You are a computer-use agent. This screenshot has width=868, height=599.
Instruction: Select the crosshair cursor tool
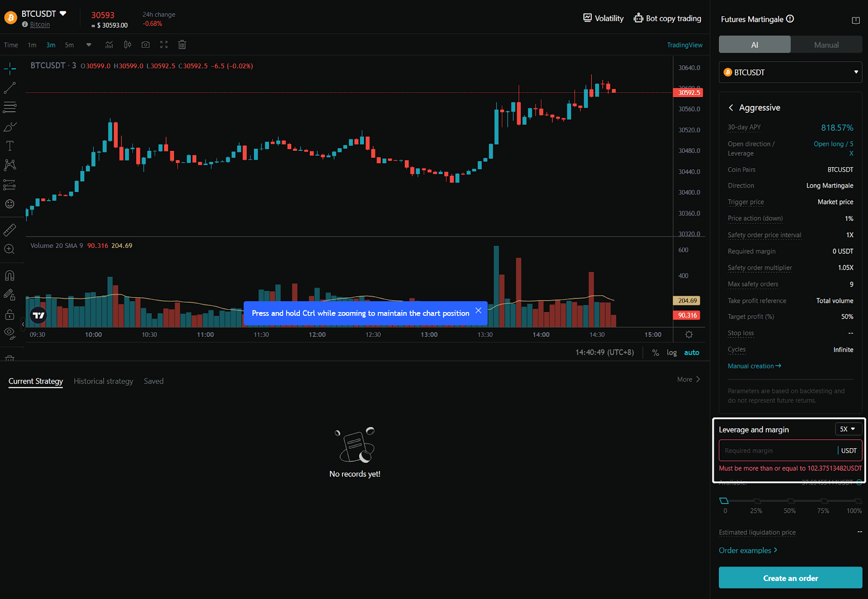click(x=10, y=68)
